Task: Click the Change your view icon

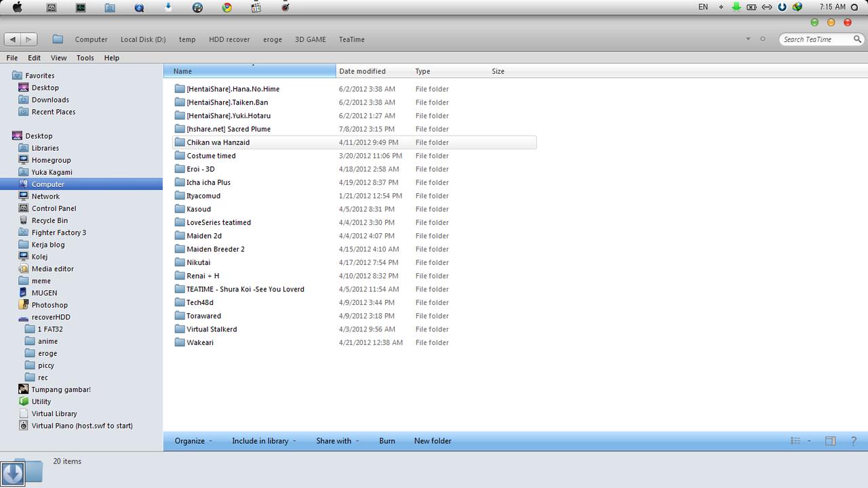Action: tap(795, 441)
